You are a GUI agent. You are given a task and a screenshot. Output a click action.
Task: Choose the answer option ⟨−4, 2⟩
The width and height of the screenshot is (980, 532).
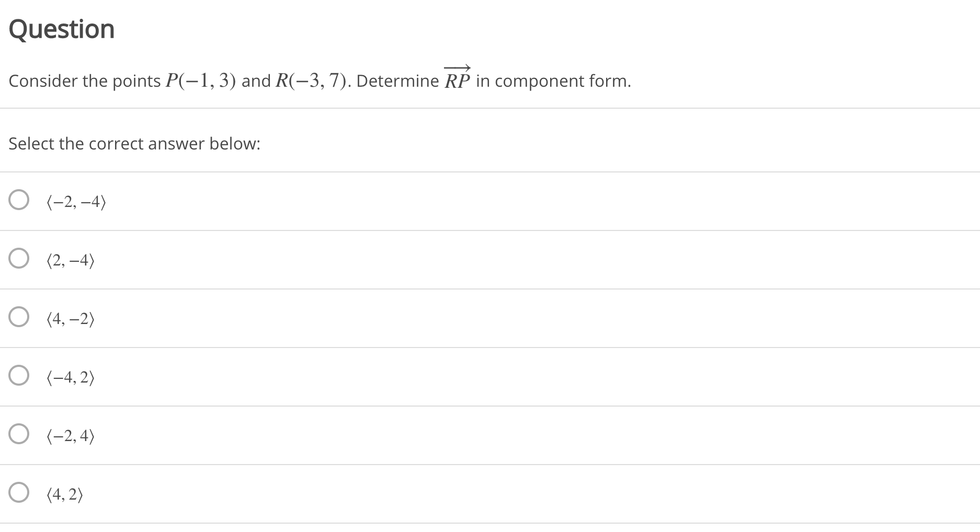click(x=70, y=377)
